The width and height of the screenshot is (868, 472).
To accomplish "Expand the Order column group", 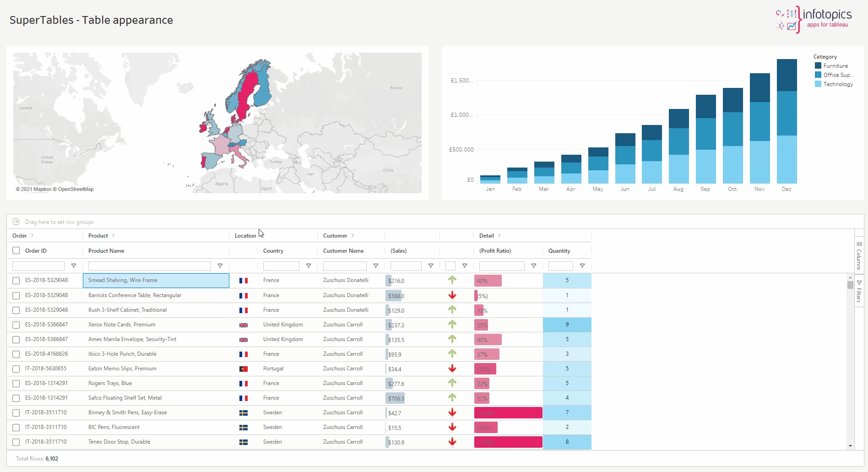I will [32, 236].
